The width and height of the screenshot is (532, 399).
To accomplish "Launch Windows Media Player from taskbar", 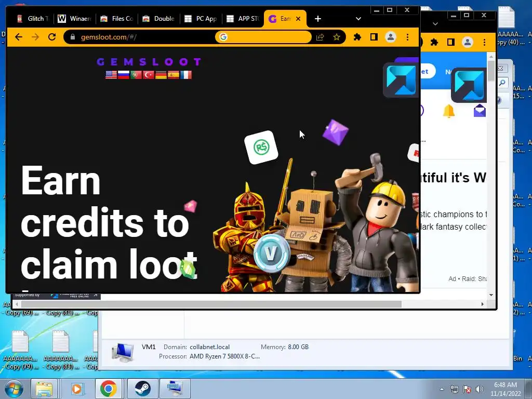I will [x=77, y=389].
